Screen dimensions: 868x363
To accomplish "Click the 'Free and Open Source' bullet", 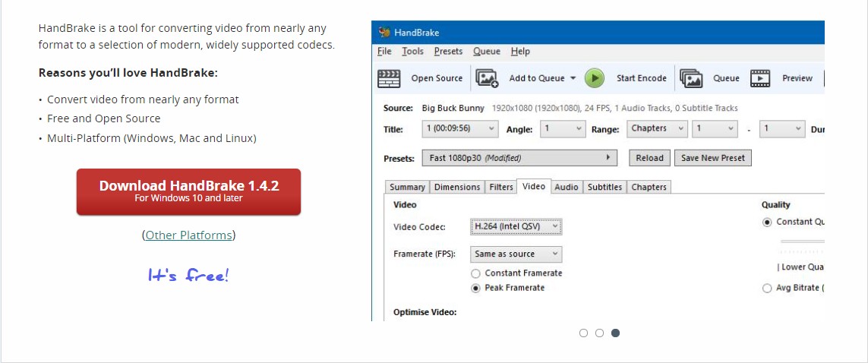I will (x=103, y=118).
